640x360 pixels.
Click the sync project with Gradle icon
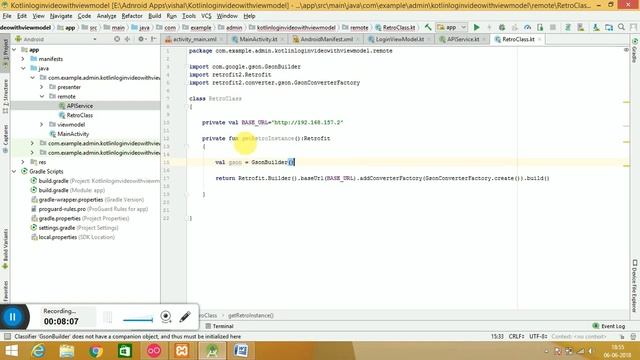point(567,27)
